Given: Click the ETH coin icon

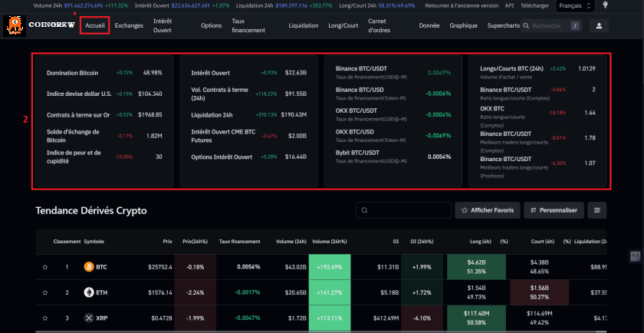Looking at the screenshot, I should [88, 292].
